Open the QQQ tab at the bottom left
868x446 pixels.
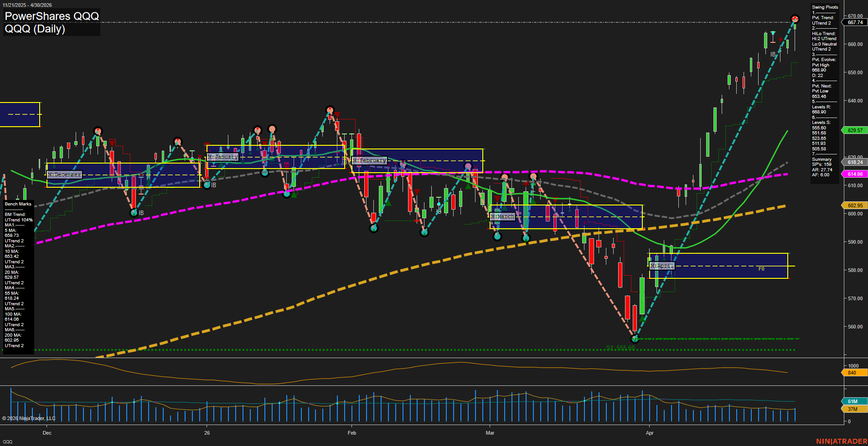click(x=8, y=442)
